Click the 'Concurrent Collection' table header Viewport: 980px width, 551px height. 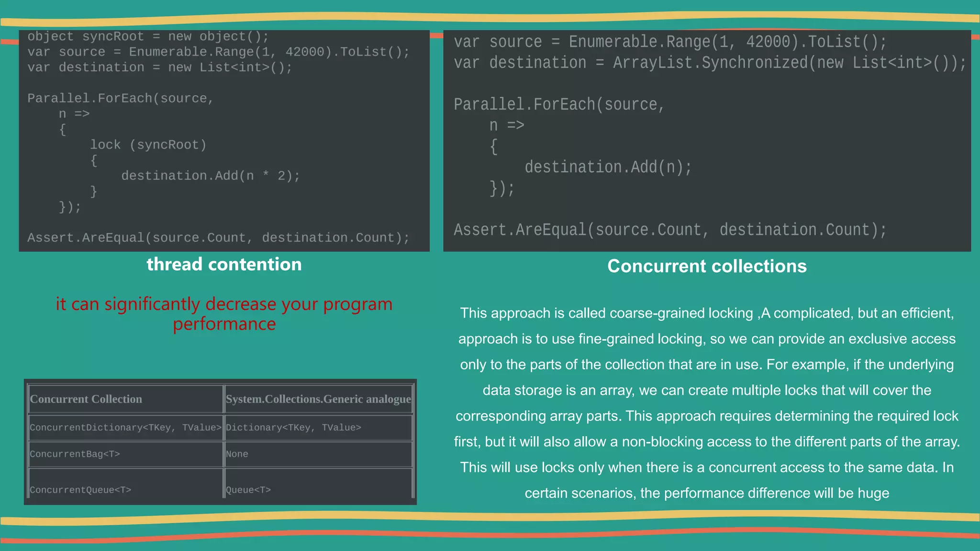[86, 399]
